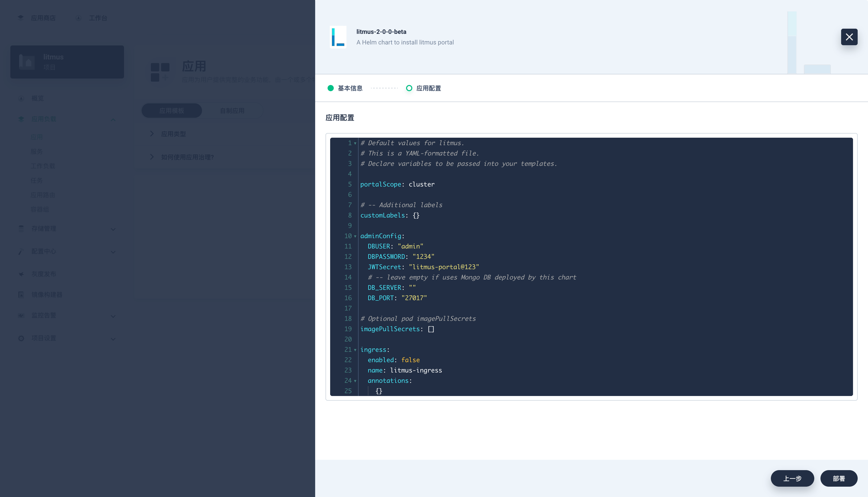Image resolution: width=868 pixels, height=497 pixels.
Task: Switch to the 自制应用 tab
Action: (232, 111)
